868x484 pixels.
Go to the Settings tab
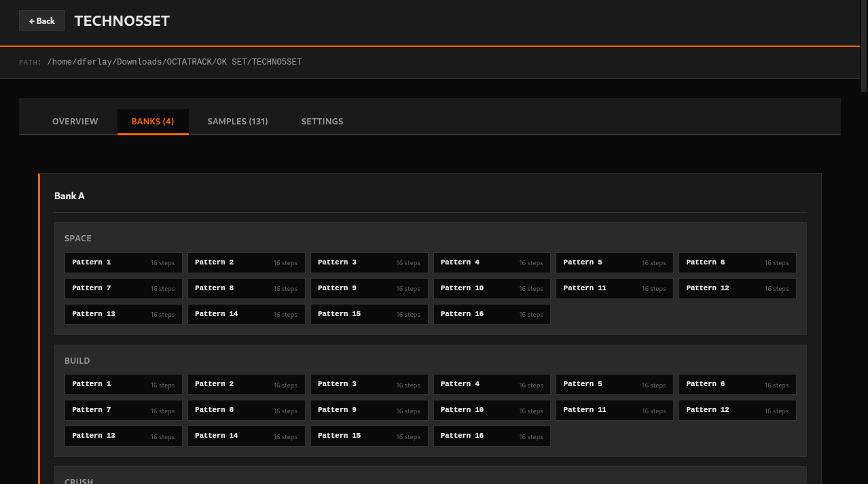point(322,122)
